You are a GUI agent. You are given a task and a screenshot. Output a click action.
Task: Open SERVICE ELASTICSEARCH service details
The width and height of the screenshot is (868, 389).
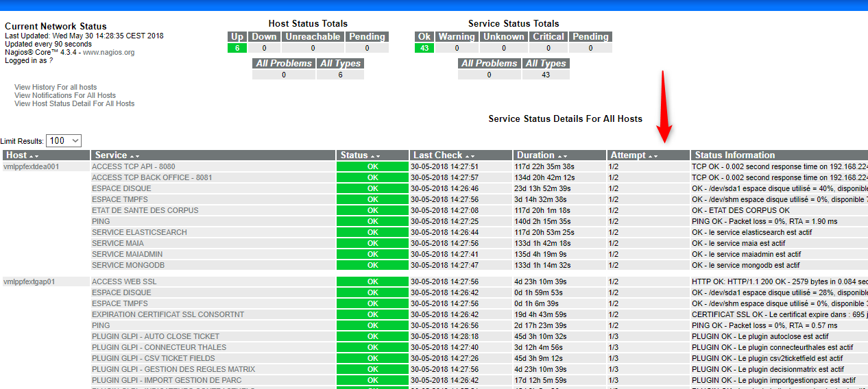click(x=139, y=232)
